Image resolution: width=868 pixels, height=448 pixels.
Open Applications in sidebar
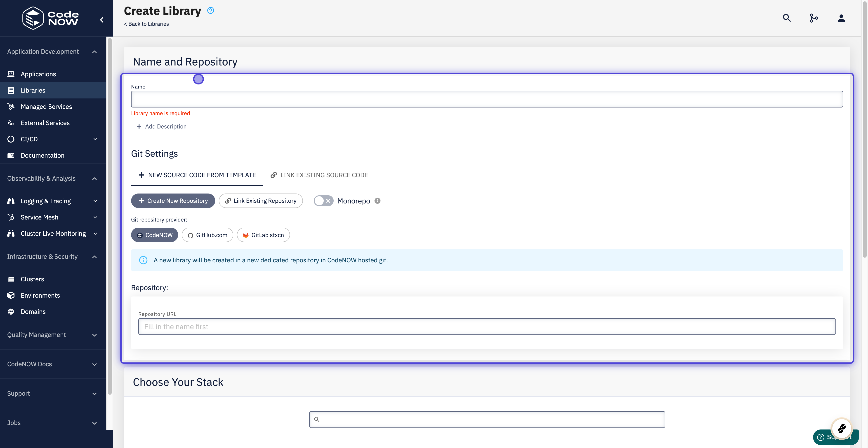pyautogui.click(x=53, y=74)
